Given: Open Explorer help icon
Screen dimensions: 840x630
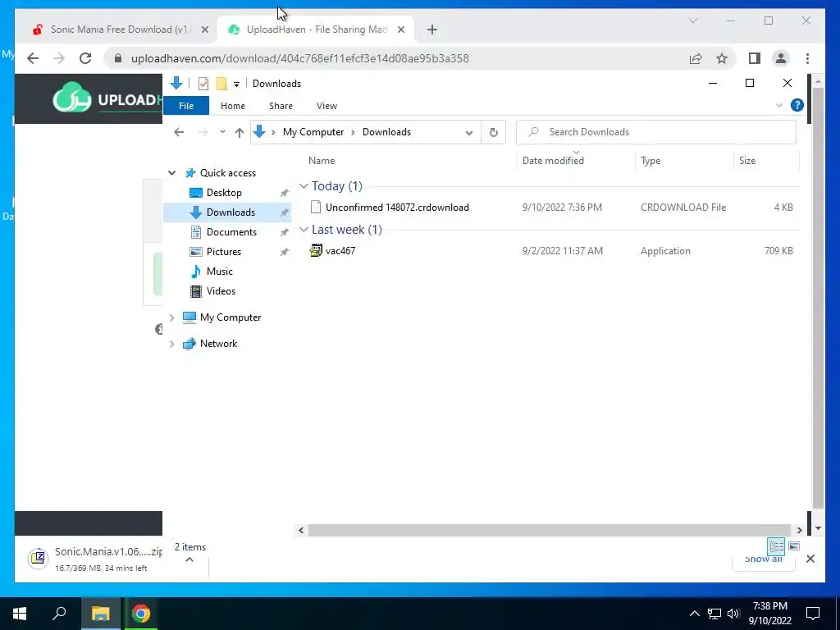Looking at the screenshot, I should (x=797, y=106).
